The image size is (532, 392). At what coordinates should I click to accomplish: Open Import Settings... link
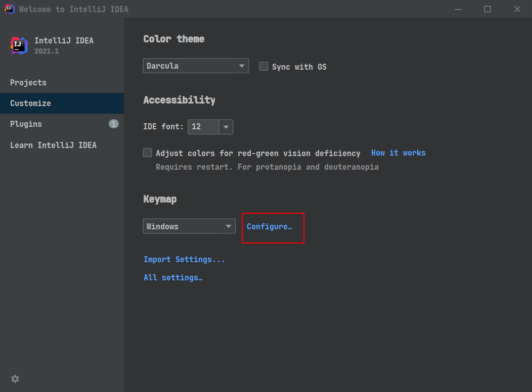(184, 260)
